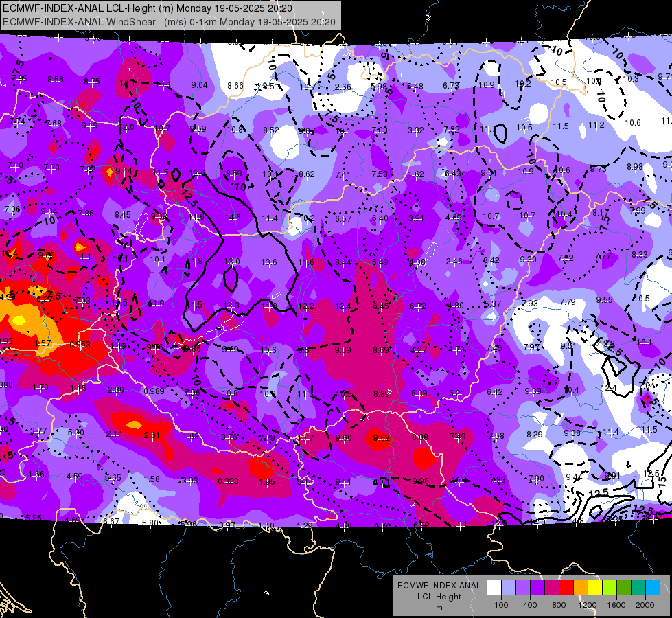Click the legend scale value 400

pyautogui.click(x=530, y=605)
